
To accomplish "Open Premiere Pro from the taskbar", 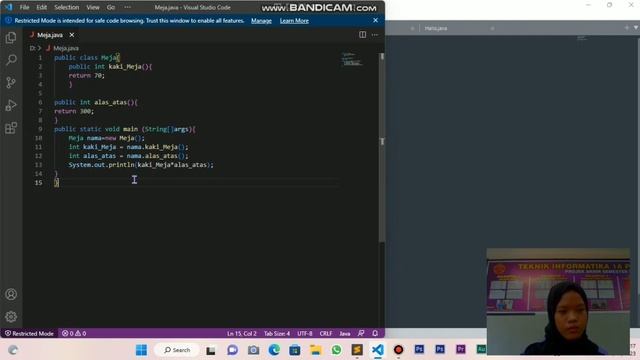I will (x=461, y=349).
